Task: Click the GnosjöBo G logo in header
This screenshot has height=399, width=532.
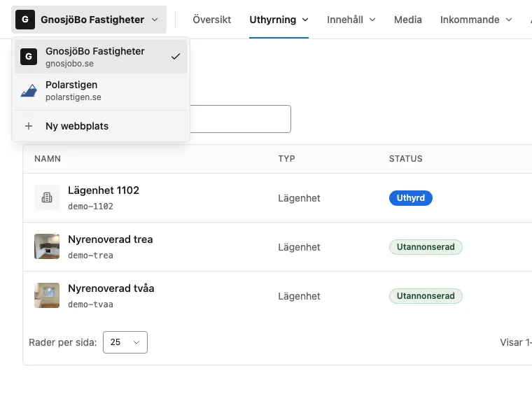Action: [25, 20]
